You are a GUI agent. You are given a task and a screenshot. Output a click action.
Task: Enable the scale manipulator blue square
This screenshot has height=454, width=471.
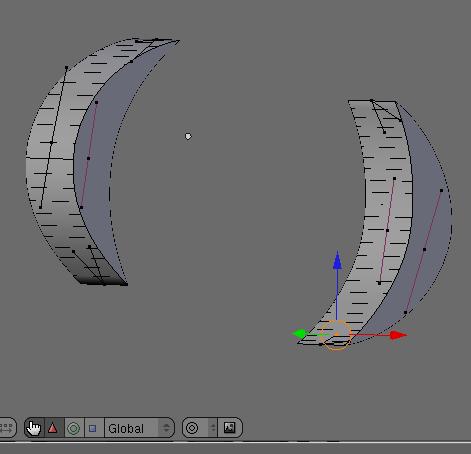pyautogui.click(x=93, y=428)
